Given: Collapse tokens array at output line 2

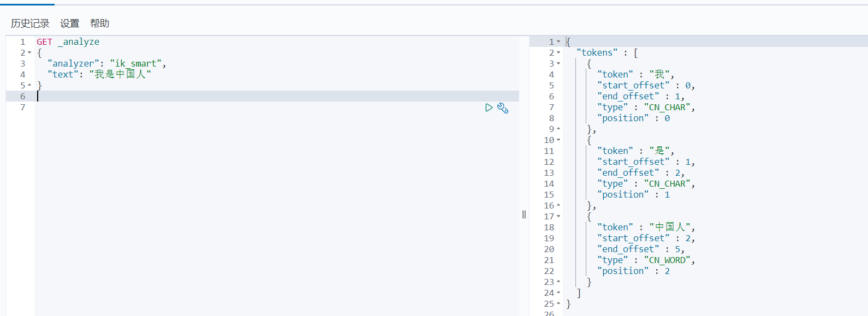Looking at the screenshot, I should click(558, 52).
